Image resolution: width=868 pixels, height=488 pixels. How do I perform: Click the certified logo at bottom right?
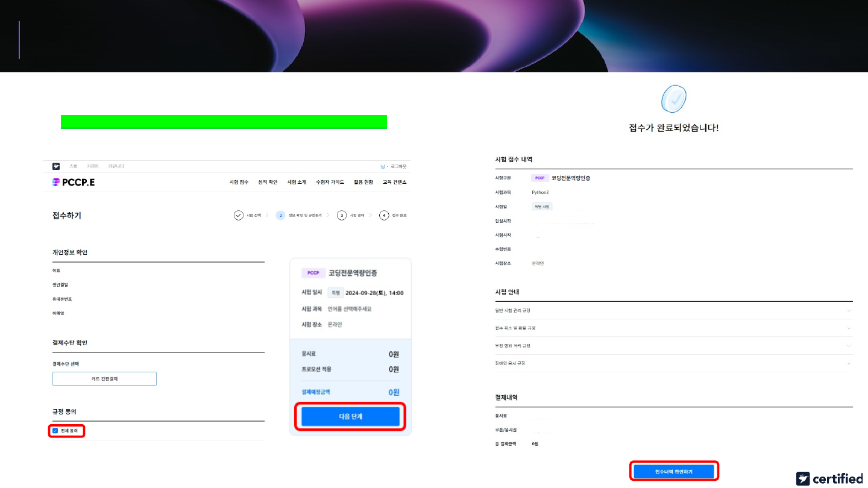coord(829,478)
